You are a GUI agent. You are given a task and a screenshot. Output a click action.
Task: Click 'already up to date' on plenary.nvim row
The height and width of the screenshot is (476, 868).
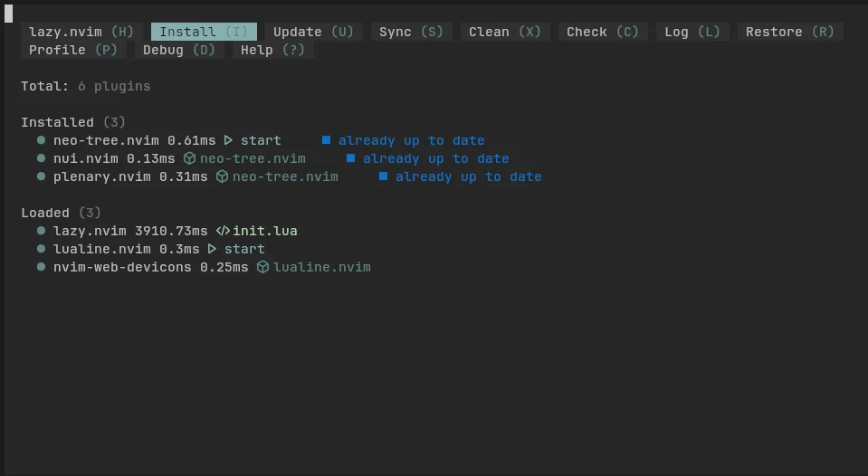pos(468,177)
